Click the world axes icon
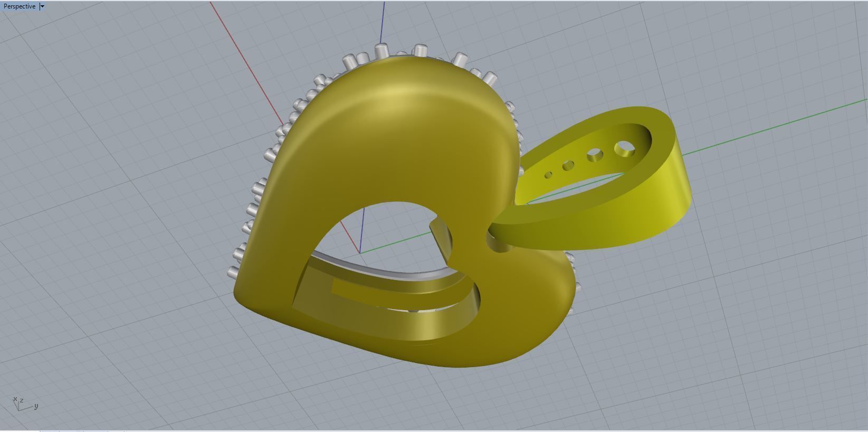Viewport: 868px width, 432px height. [x=24, y=404]
